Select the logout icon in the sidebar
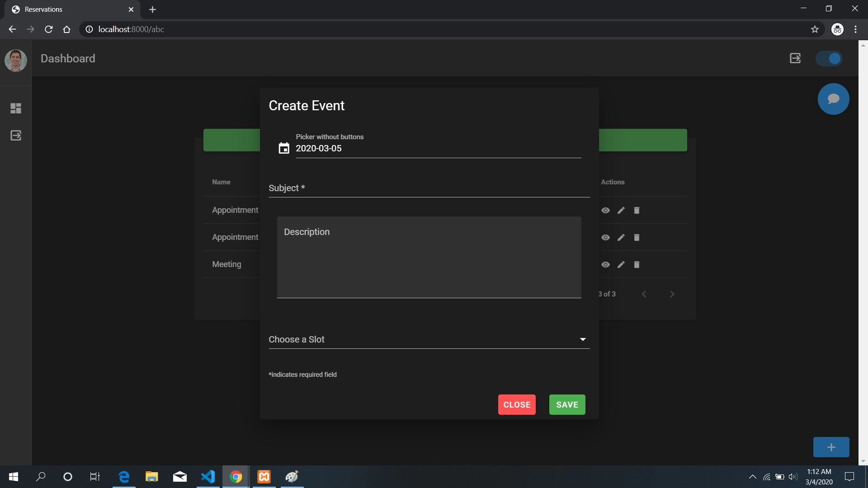The image size is (868, 488). coord(15,135)
